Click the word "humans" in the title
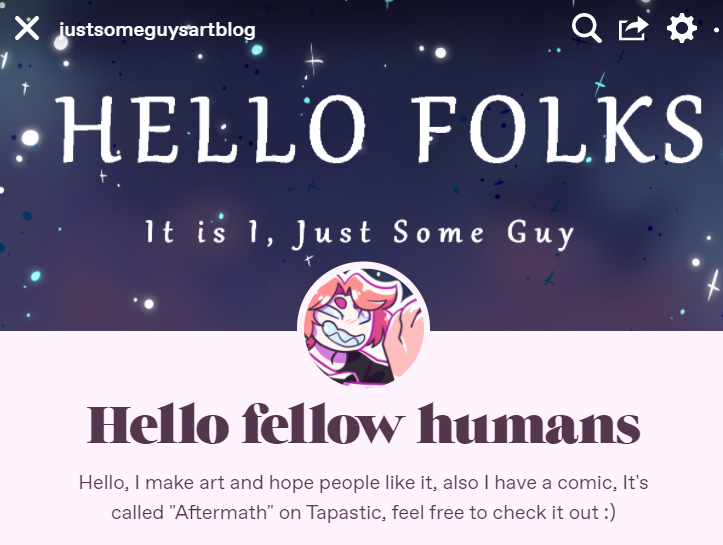 [x=528, y=425]
